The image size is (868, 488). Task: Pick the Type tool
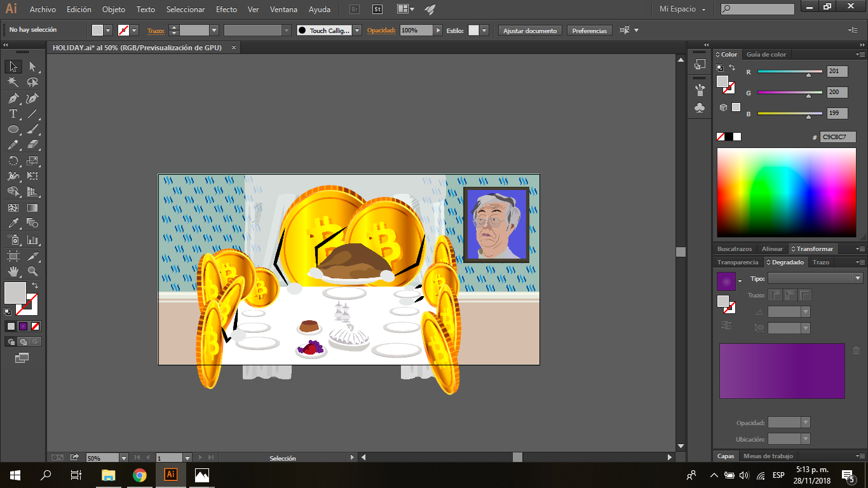(13, 114)
